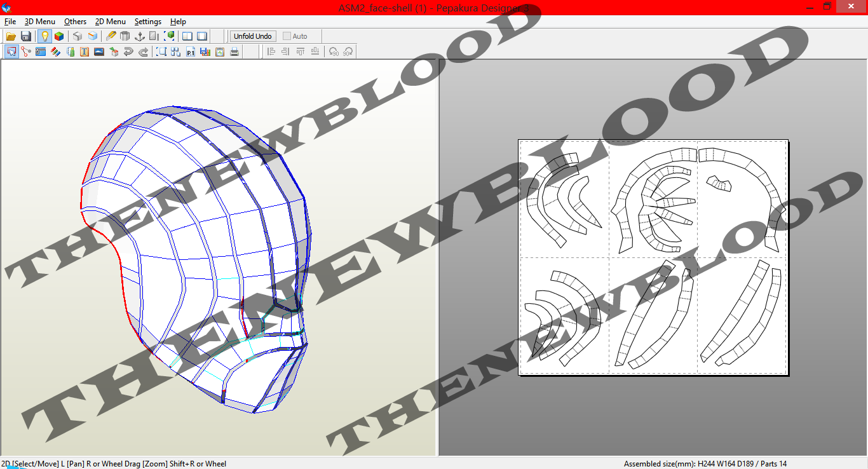Select the yellow cutter knife icon
868x469 pixels.
(x=111, y=36)
